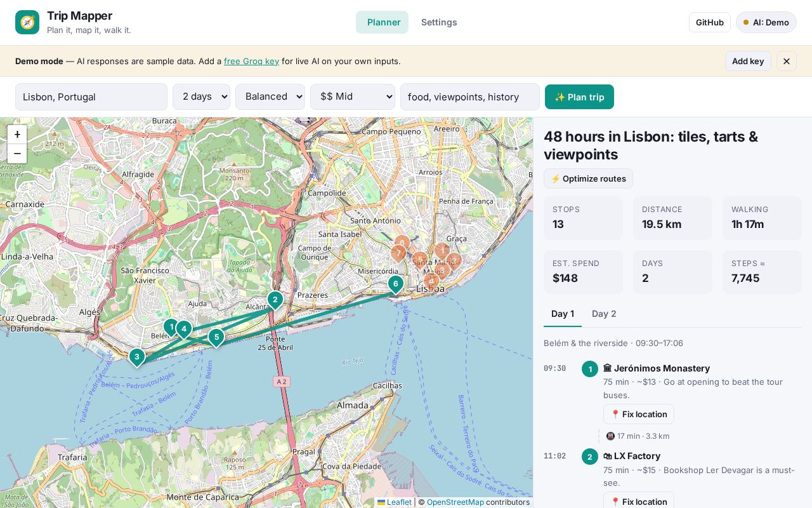This screenshot has height=508, width=812.
Task: Click the Trip Mapper compass logo icon
Action: coord(27,22)
